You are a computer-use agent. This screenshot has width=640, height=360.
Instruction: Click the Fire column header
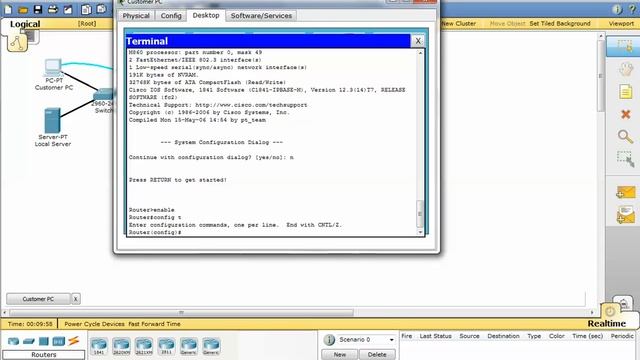click(407, 336)
